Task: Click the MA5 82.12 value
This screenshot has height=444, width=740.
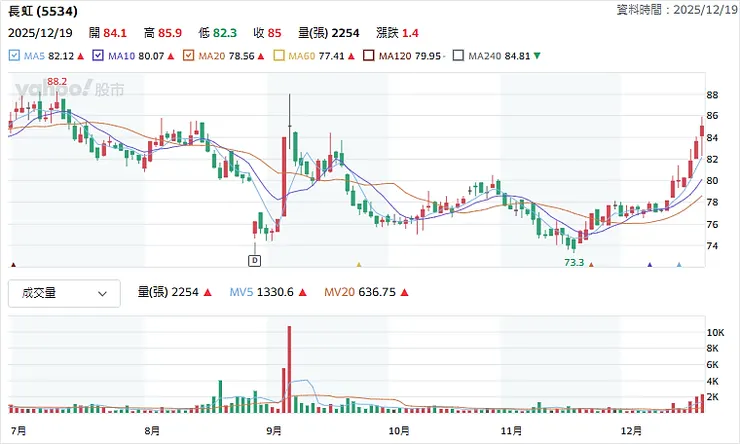Action: (61, 56)
